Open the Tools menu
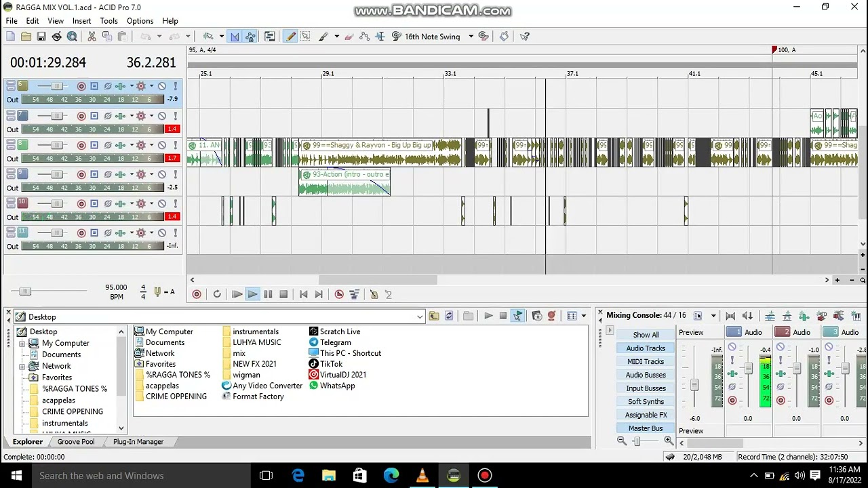 pos(108,21)
